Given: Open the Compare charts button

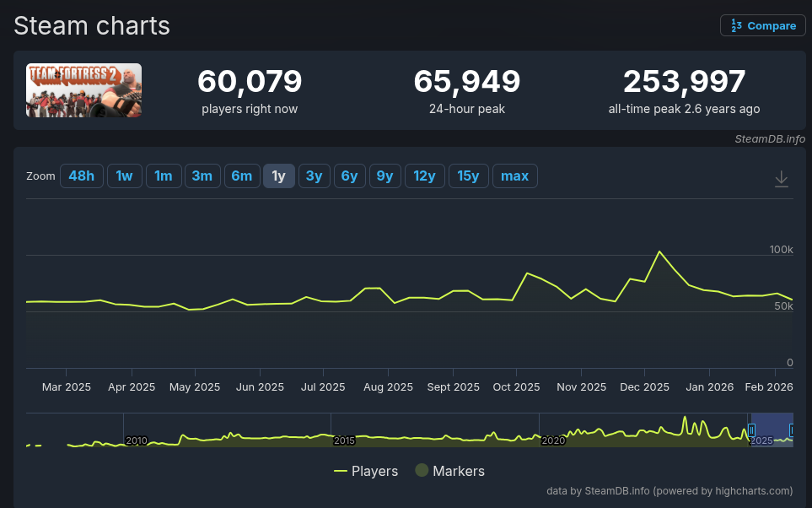Looking at the screenshot, I should pos(763,25).
